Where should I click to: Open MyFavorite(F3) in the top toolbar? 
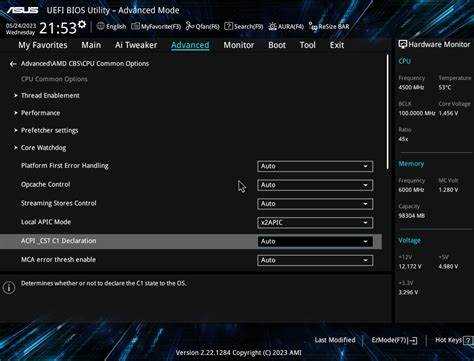pyautogui.click(x=156, y=27)
